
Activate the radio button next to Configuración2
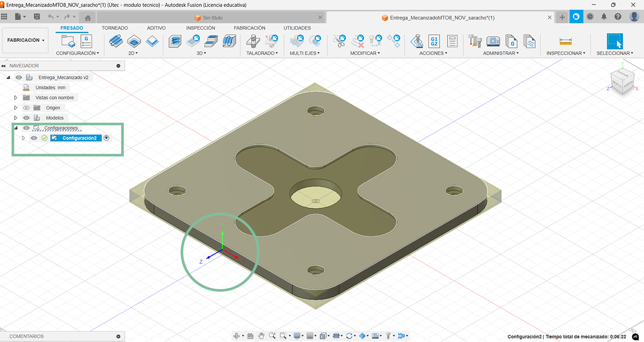point(106,138)
